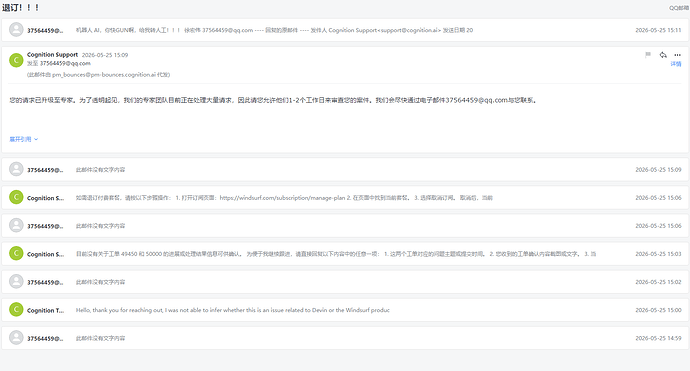The image size is (690, 371).
Task: Click the 2026-05-25 15:03 timestamp
Action: pyautogui.click(x=658, y=254)
